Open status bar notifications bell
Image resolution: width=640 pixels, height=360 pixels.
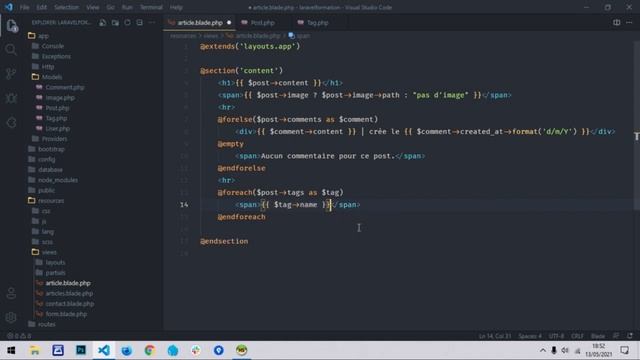tap(630, 336)
